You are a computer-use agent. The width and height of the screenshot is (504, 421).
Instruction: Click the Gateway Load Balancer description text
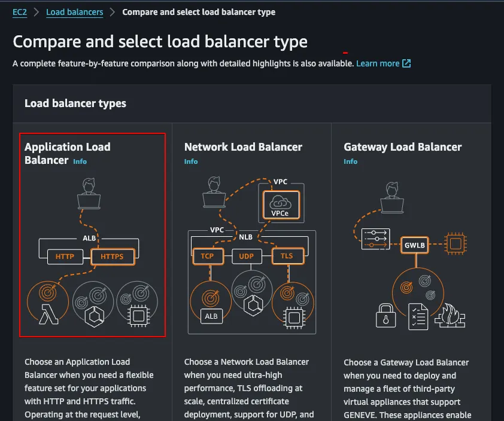click(408, 389)
